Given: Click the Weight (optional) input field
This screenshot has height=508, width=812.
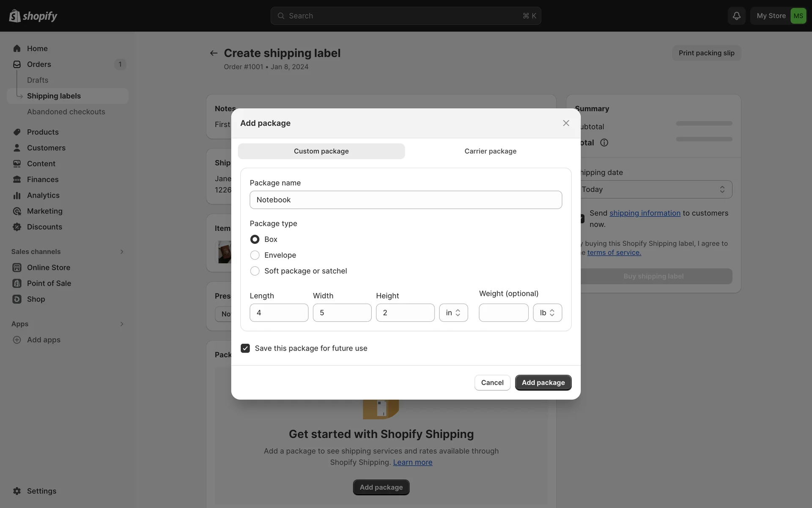Looking at the screenshot, I should click(x=503, y=313).
